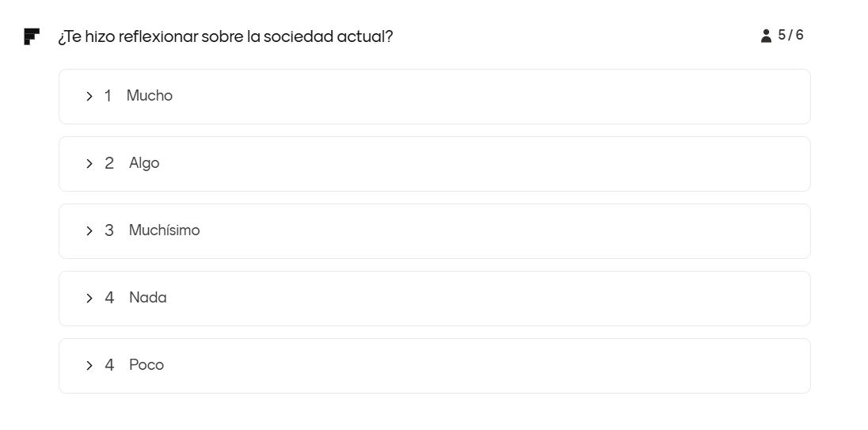This screenshot has width=868, height=430.
Task: Expand the Algo answer chevron
Action: pos(89,164)
